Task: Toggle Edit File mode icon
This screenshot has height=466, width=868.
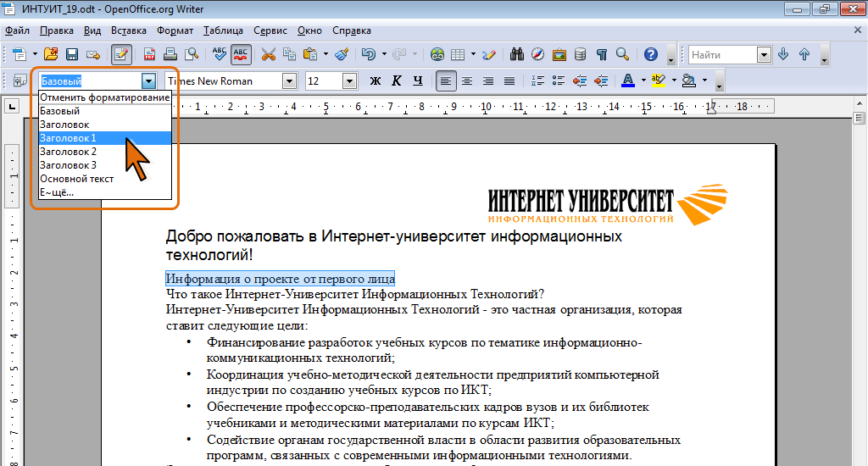Action: [x=121, y=54]
